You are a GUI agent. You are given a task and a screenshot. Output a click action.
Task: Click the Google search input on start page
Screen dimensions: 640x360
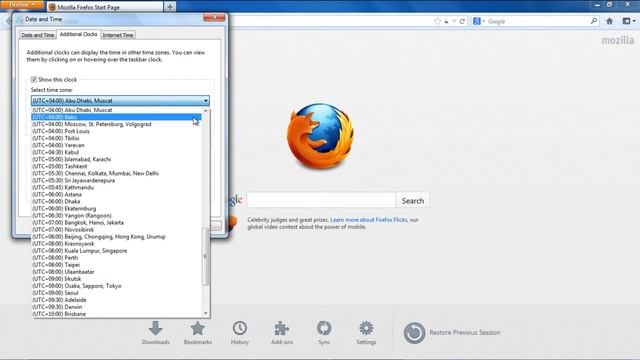pos(321,201)
